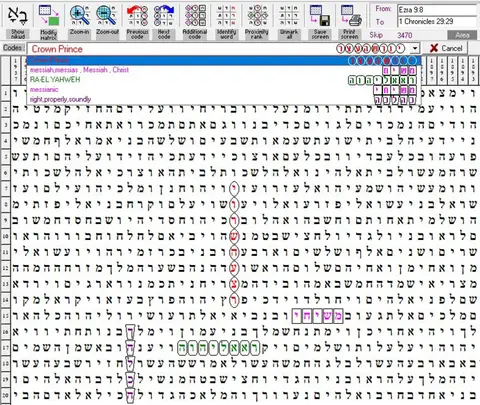The height and width of the screenshot is (405, 480).
Task: Select the Crown Prince code in list
Action: point(224,60)
